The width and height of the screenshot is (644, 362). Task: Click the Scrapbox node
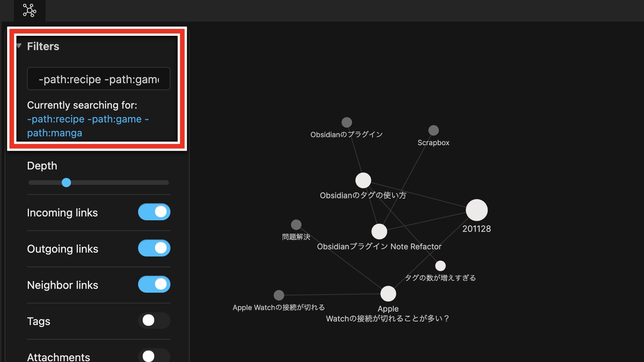point(433,131)
